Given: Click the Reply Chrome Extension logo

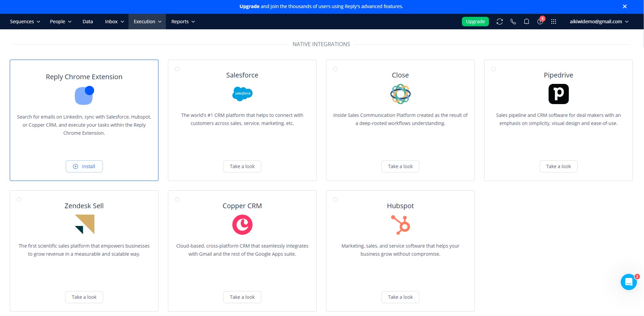Looking at the screenshot, I should tap(84, 95).
